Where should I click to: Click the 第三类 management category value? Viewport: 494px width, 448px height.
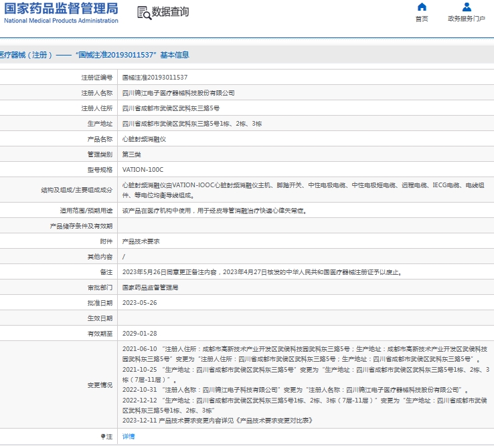[x=131, y=154]
